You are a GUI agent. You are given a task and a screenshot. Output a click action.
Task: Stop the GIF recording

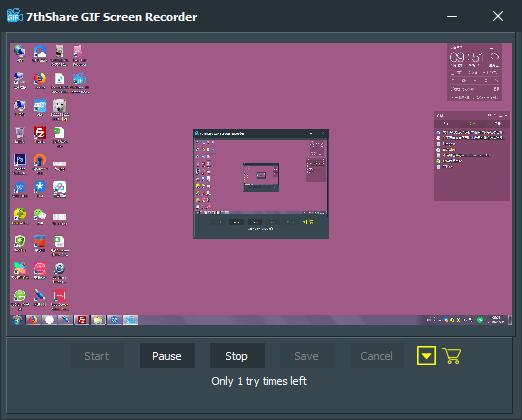point(237,356)
